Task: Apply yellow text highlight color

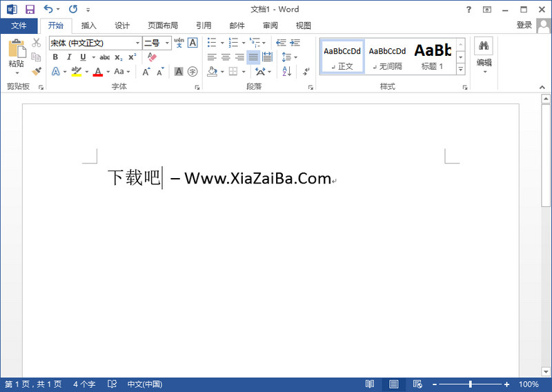Action: point(76,72)
